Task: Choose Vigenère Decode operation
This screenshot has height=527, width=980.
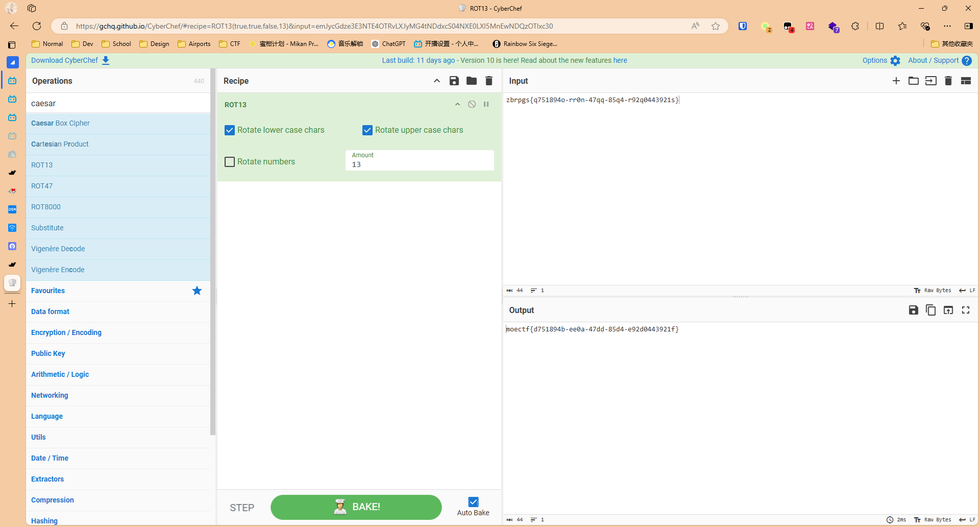Action: tap(58, 249)
